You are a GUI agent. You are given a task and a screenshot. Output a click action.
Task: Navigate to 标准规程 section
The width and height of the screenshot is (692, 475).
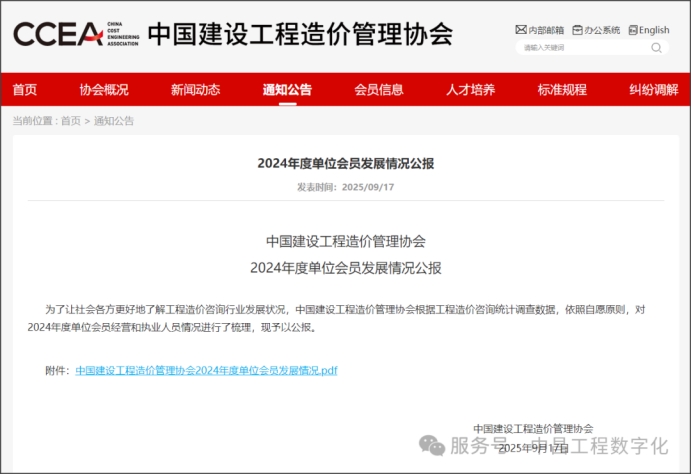point(562,90)
